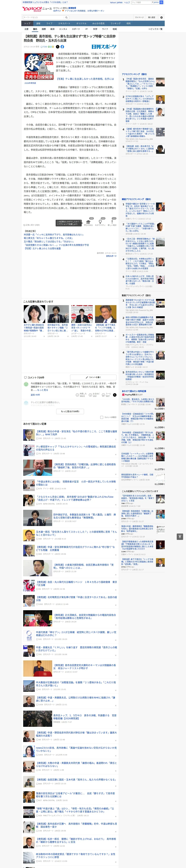Viewport: 186px width, 868px height.
Task: Click the わかりやすい lightbulb reaction
Action: [100, 222]
